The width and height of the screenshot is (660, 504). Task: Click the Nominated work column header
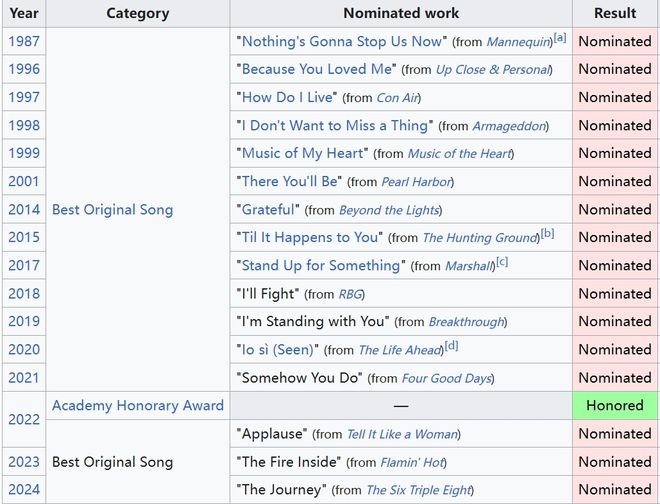click(x=401, y=13)
